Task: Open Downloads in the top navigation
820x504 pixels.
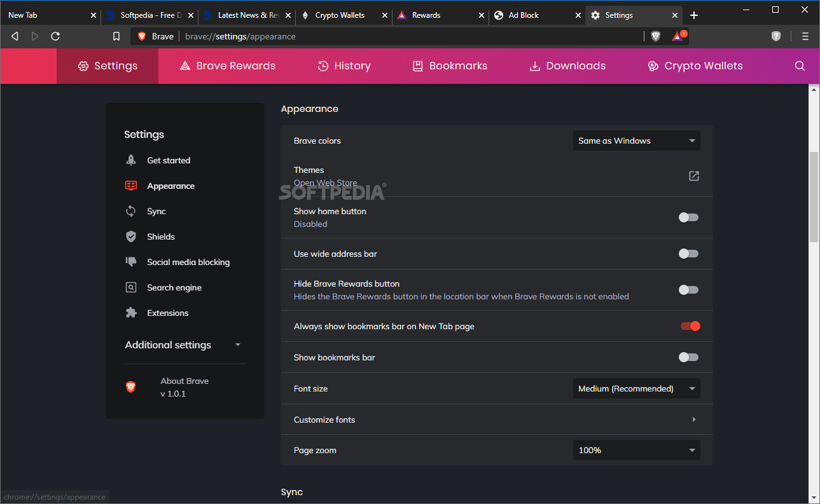Action: (567, 66)
